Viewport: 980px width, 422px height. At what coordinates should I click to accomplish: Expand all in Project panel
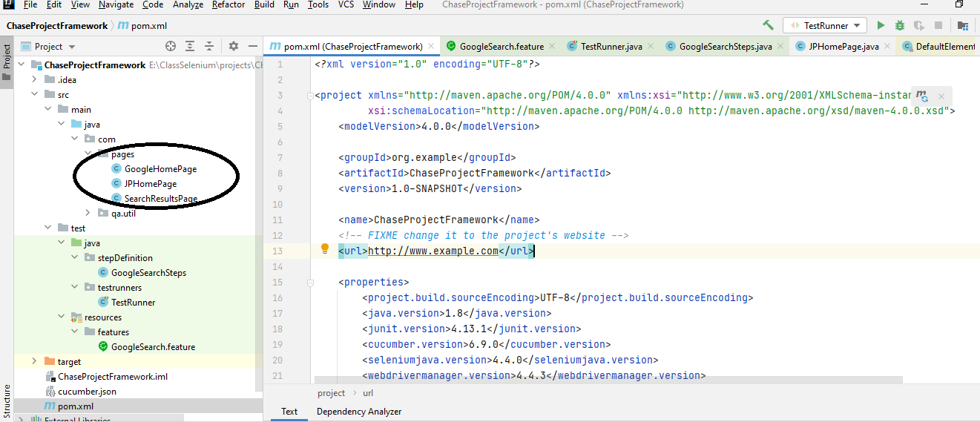(190, 46)
